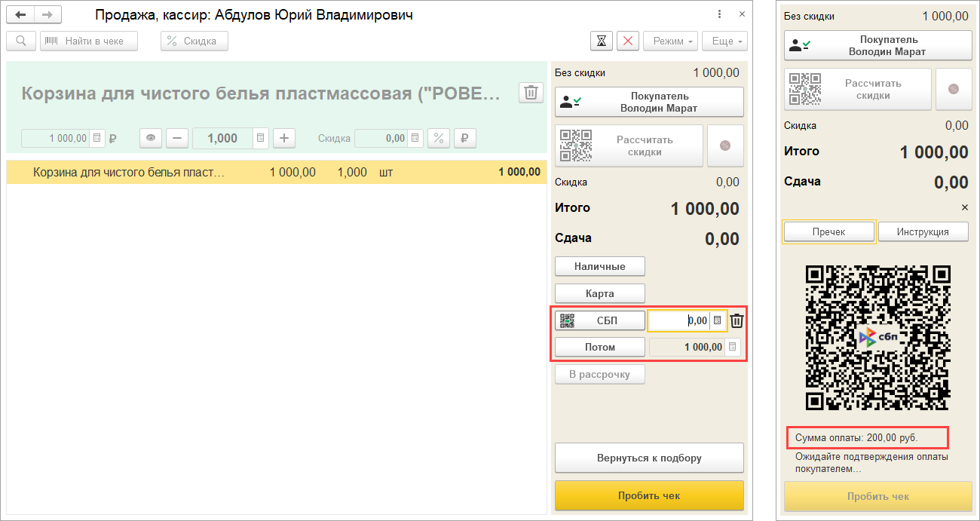Go back with the left arrow button
Screen dimensions: 980x521
click(x=20, y=15)
